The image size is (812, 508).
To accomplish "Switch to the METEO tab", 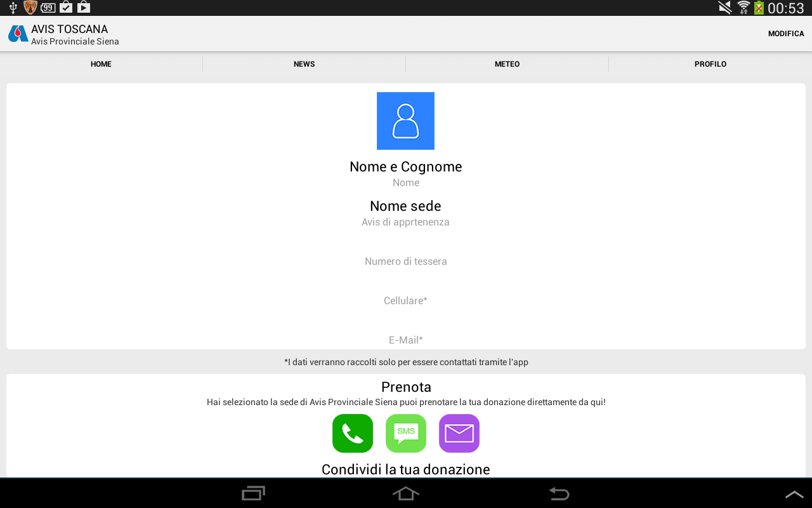I will 507,64.
